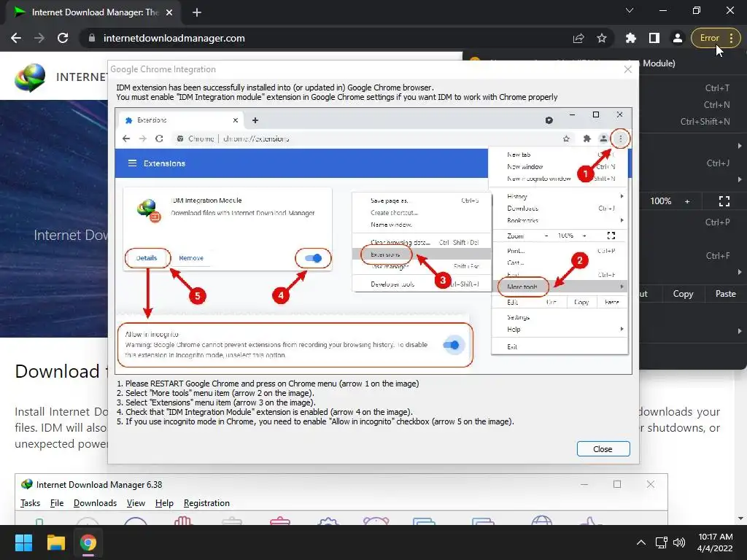Reload the internetdownloadmanager.com page

point(63,38)
